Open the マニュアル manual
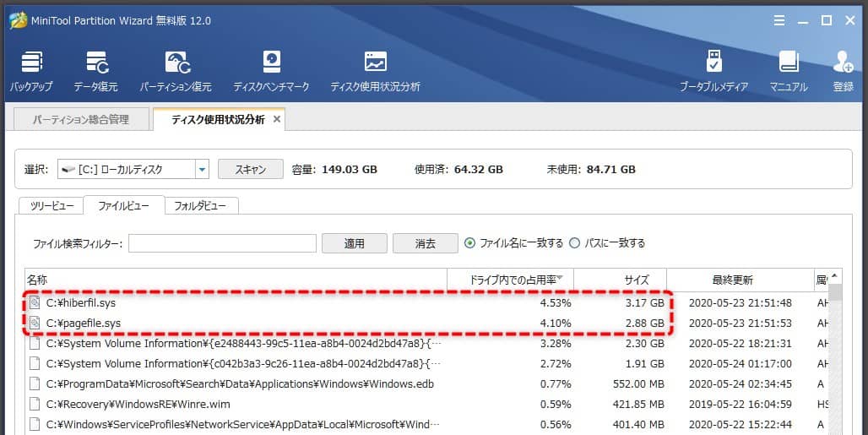Viewport: 868px width, 435px height. tap(789, 72)
